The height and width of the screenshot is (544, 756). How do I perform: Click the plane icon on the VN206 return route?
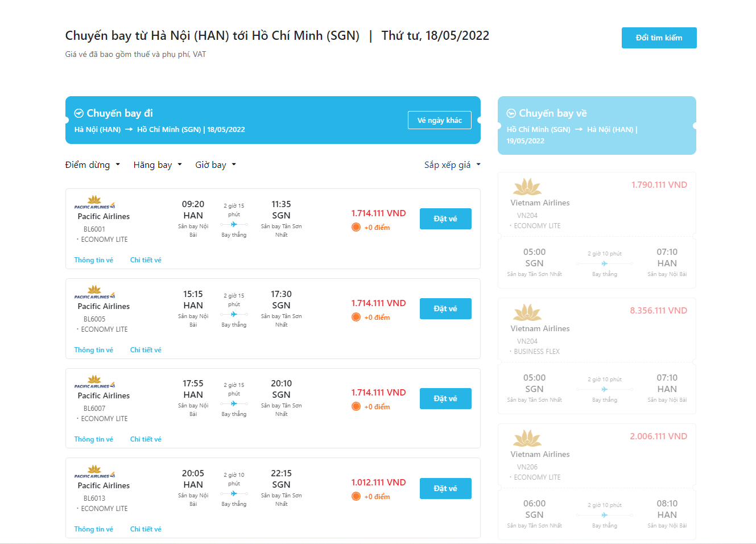(x=604, y=516)
